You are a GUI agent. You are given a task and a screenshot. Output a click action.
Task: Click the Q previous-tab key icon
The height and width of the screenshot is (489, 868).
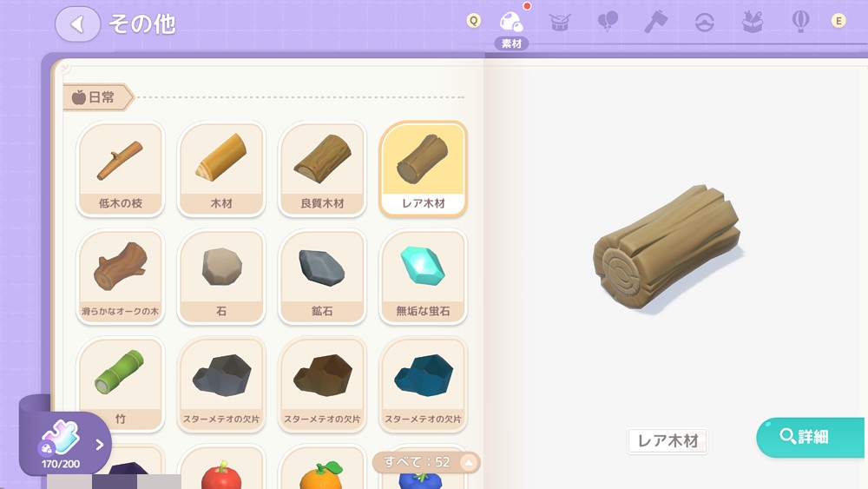[x=473, y=21]
